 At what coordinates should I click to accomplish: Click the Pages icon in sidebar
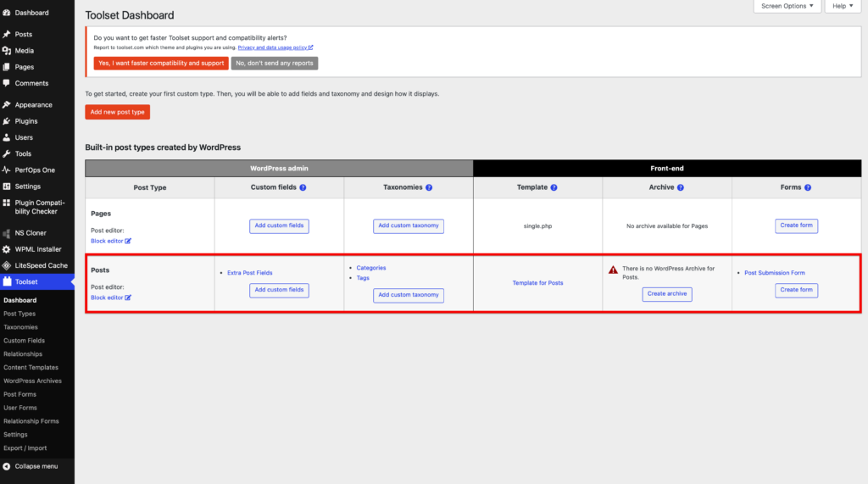[x=7, y=67]
